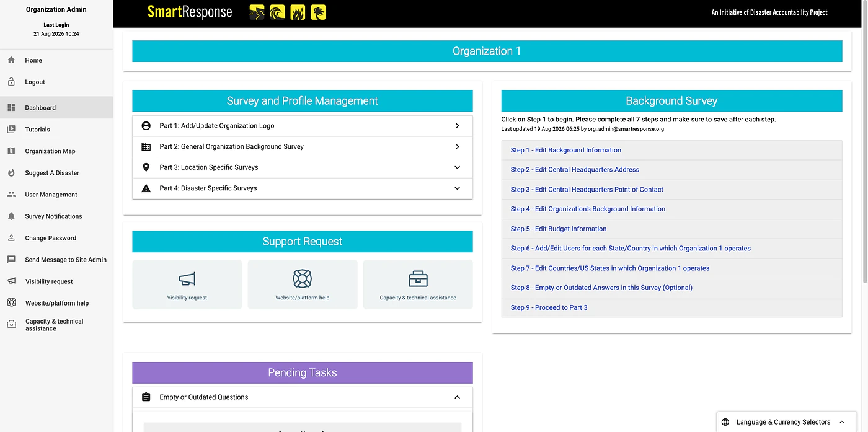Open Step 1 Edit Background Information
The height and width of the screenshot is (432, 868).
pyautogui.click(x=566, y=150)
